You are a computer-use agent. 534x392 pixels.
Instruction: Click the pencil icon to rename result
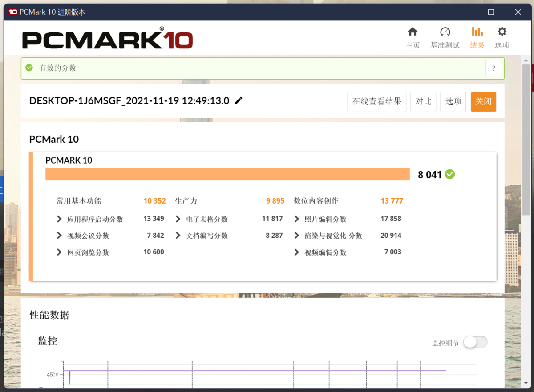coord(239,101)
